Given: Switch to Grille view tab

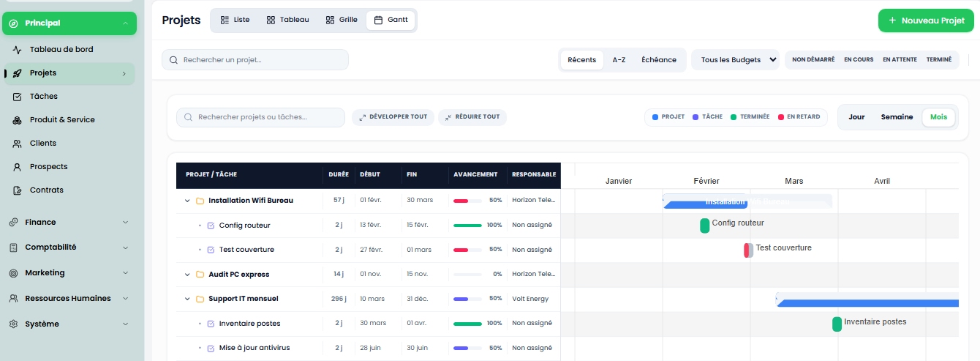Looking at the screenshot, I should pos(342,20).
